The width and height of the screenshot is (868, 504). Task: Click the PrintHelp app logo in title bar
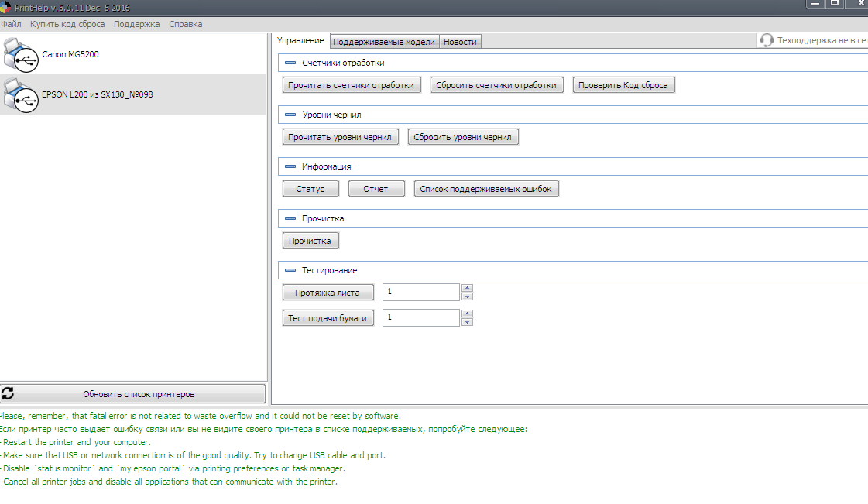click(5, 7)
